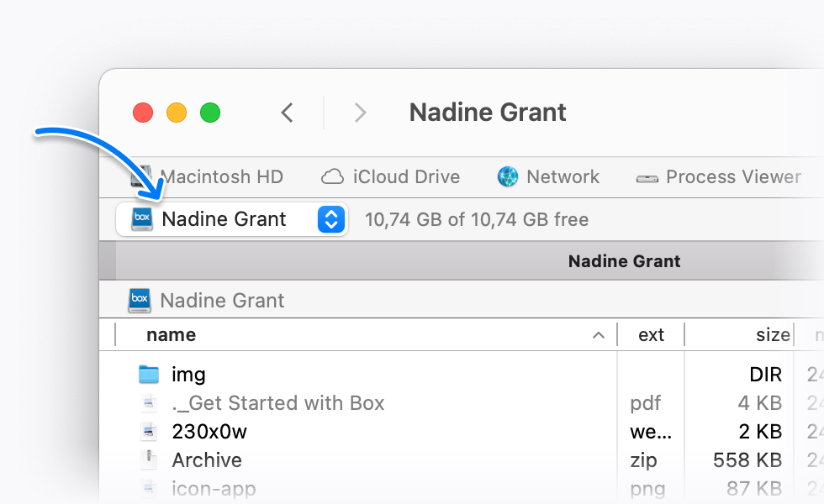The width and height of the screenshot is (824, 504).
Task: Sort files by the ext column header
Action: coord(650,334)
